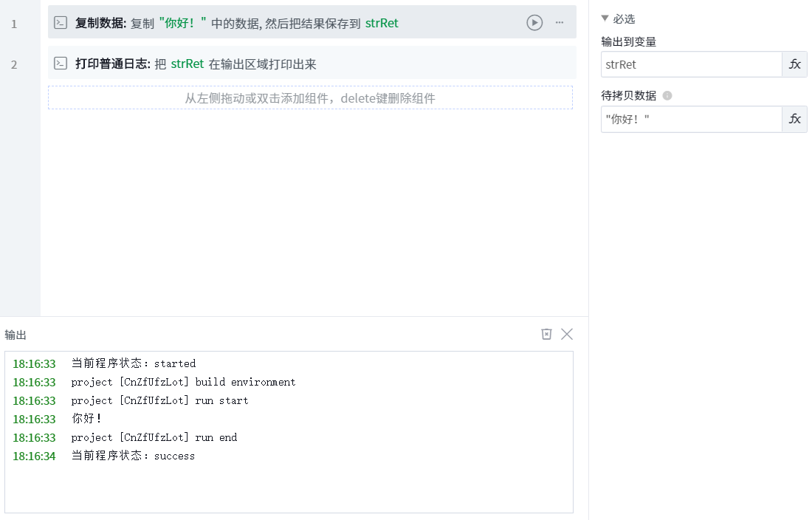Focus the 输出到变量 input field

pyautogui.click(x=691, y=64)
